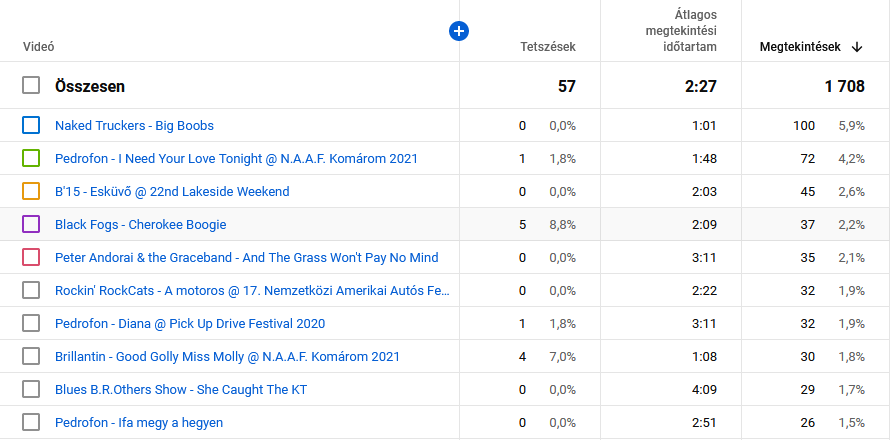890x440 pixels.
Task: Check the Összesen total row checkbox
Action: pyautogui.click(x=31, y=86)
